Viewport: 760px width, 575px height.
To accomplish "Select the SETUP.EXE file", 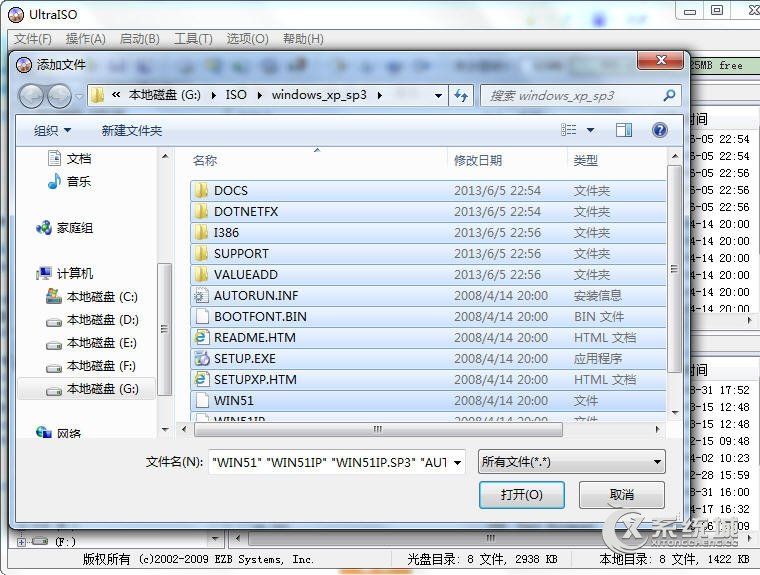I will coord(428,359).
